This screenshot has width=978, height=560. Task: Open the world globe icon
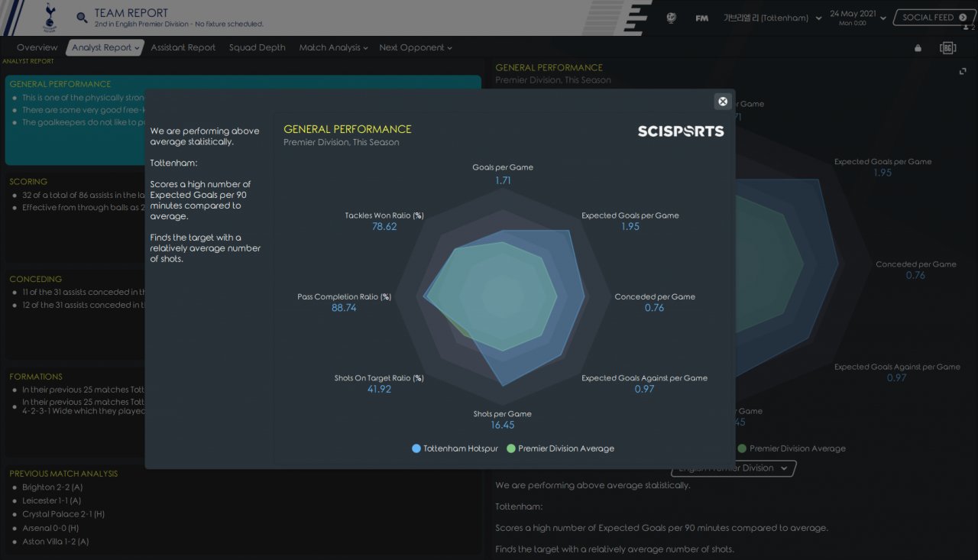672,18
